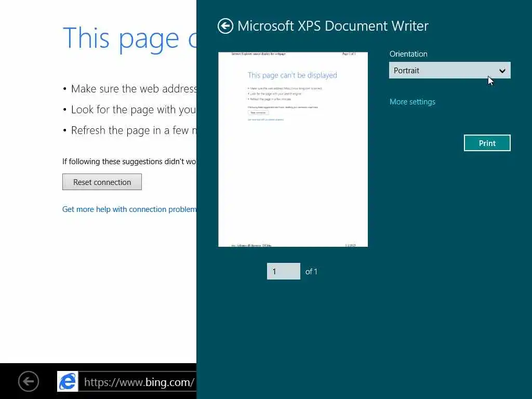Click the browser back arrow button
Image resolution: width=532 pixels, height=399 pixels.
(x=29, y=381)
